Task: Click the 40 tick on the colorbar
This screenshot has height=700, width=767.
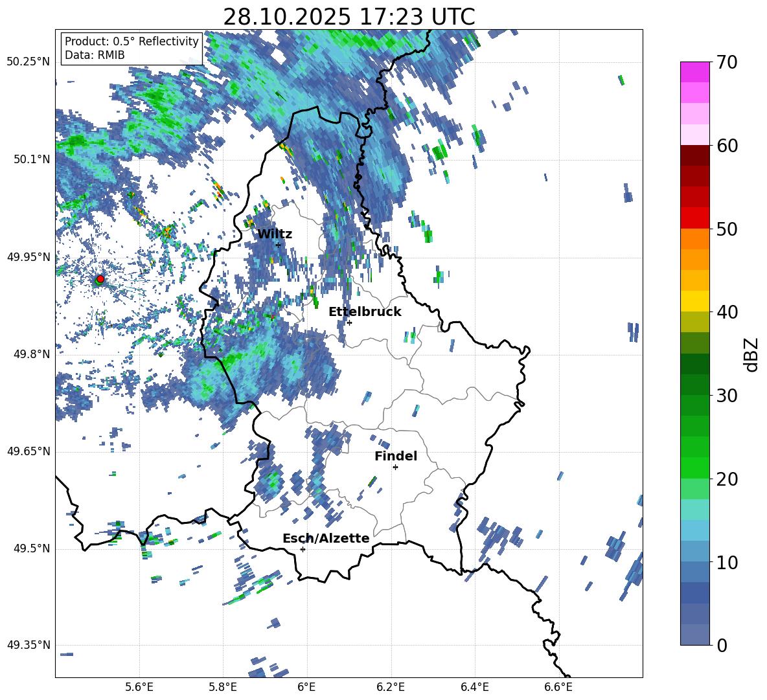Action: tap(726, 312)
